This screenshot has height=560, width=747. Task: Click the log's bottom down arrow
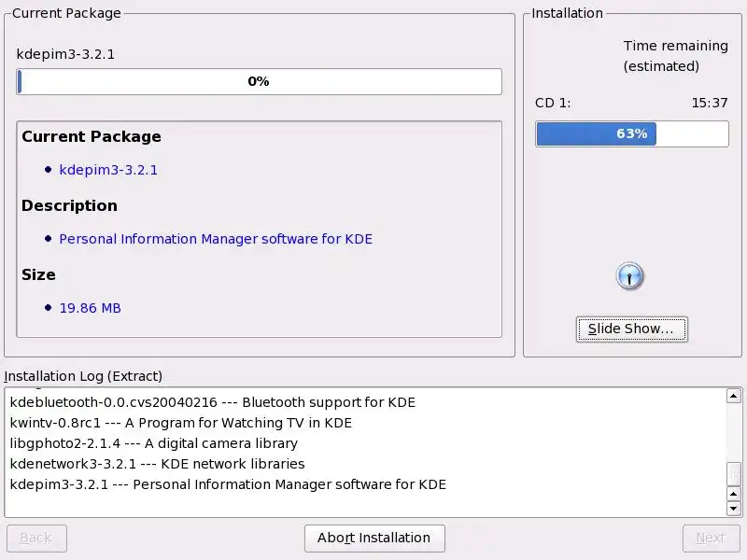[x=734, y=509]
